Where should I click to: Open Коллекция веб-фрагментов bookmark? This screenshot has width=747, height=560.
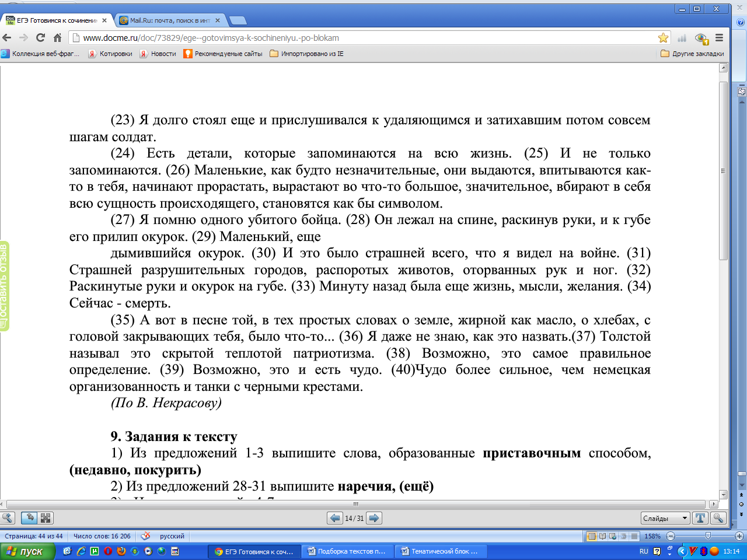(40, 54)
